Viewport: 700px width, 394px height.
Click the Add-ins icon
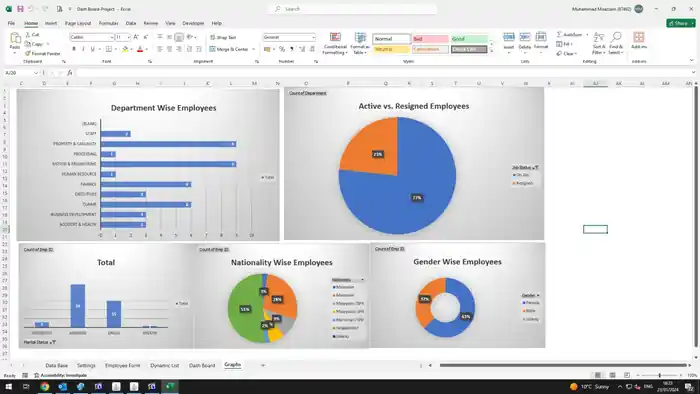point(639,37)
